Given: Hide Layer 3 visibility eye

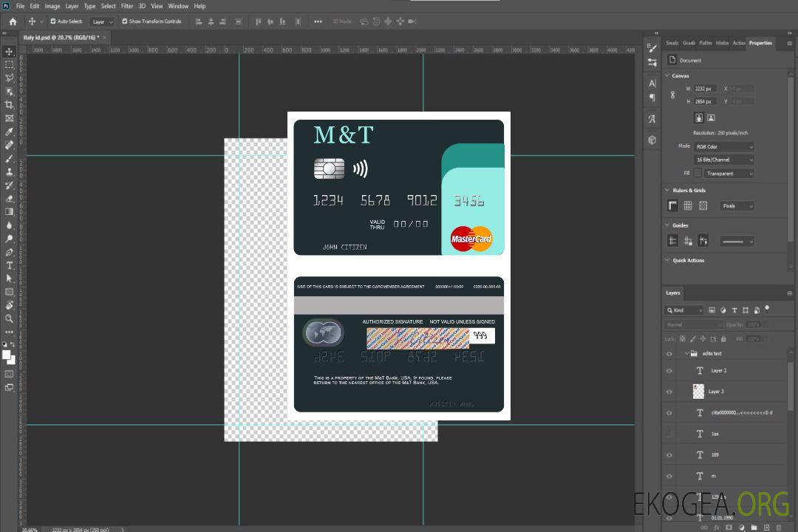Looking at the screenshot, I should pyautogui.click(x=669, y=392).
